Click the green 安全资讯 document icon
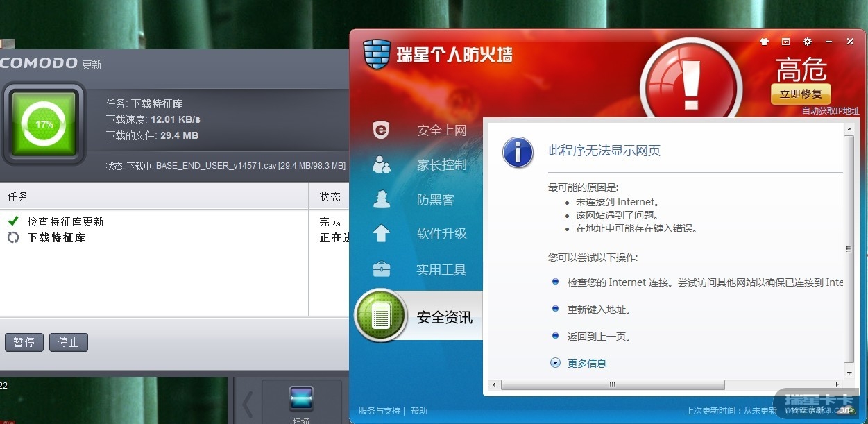The width and height of the screenshot is (868, 424). tap(380, 316)
